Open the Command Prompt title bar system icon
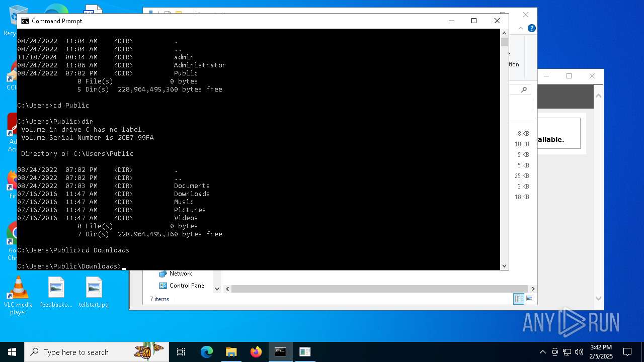 click(25, 21)
